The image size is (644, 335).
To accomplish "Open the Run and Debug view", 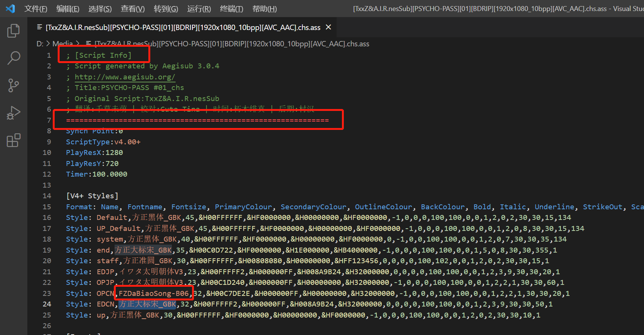I will click(x=13, y=113).
